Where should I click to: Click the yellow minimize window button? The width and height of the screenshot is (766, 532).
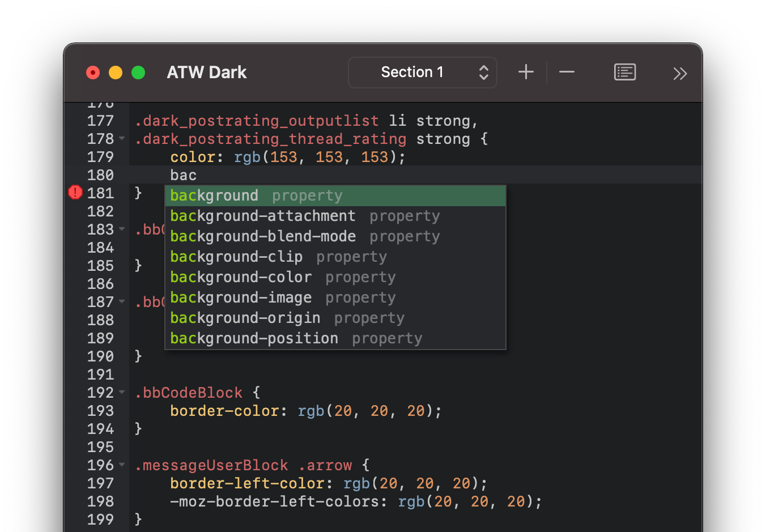point(116,73)
